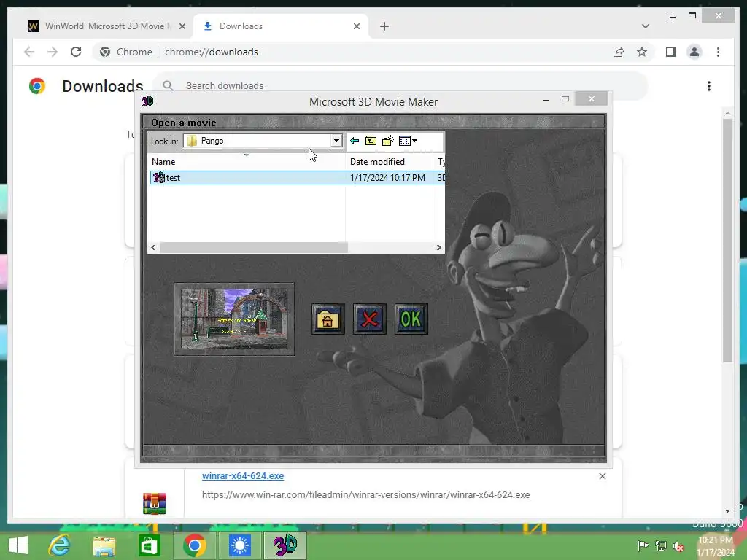Launch Internet Explorer from the taskbar
Screen dimensions: 747x560
click(60, 545)
